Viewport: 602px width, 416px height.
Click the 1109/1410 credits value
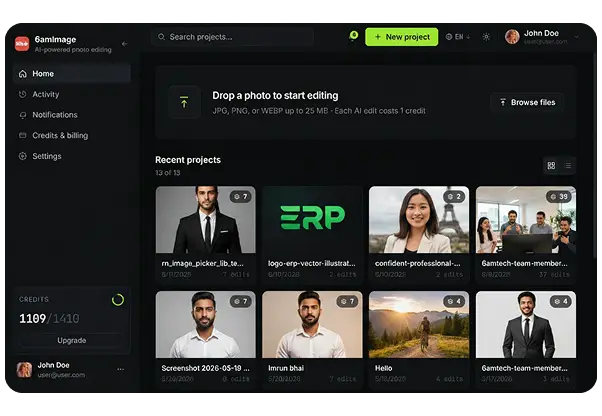pyautogui.click(x=49, y=319)
